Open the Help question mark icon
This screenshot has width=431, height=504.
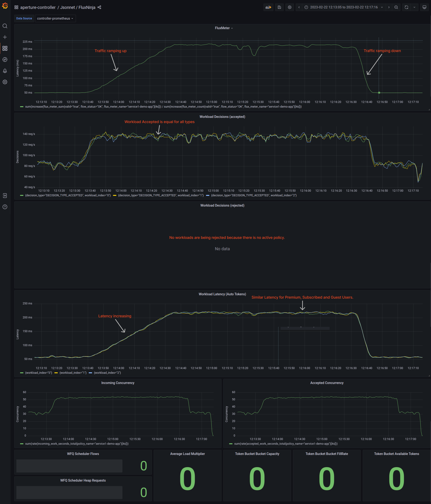[x=5, y=207]
